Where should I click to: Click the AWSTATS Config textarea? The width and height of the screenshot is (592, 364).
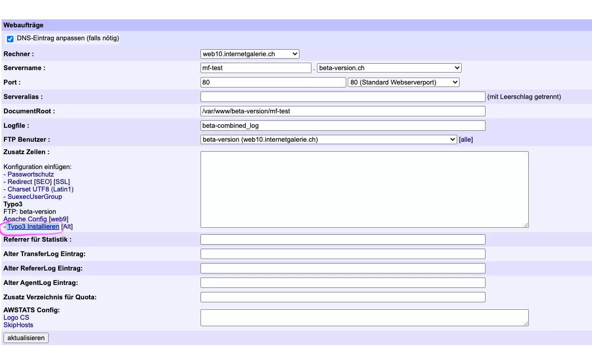364,318
